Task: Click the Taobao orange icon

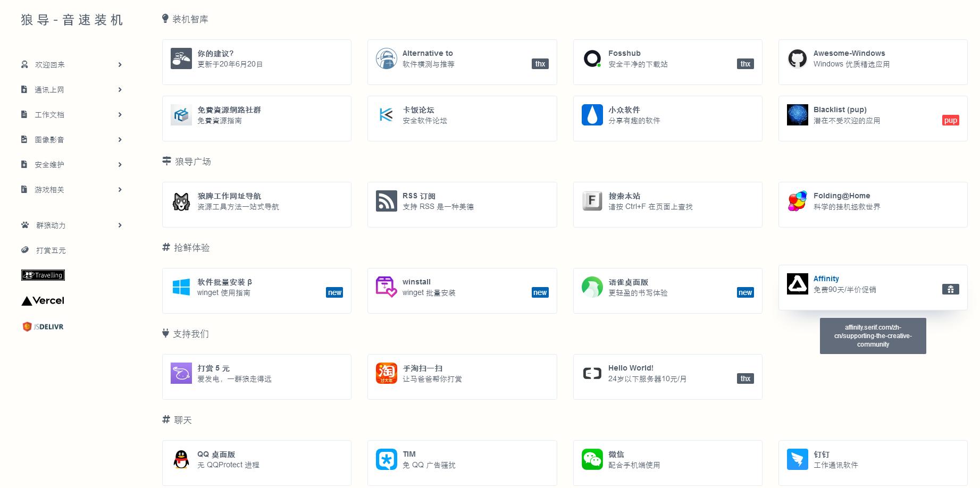Action: (386, 373)
